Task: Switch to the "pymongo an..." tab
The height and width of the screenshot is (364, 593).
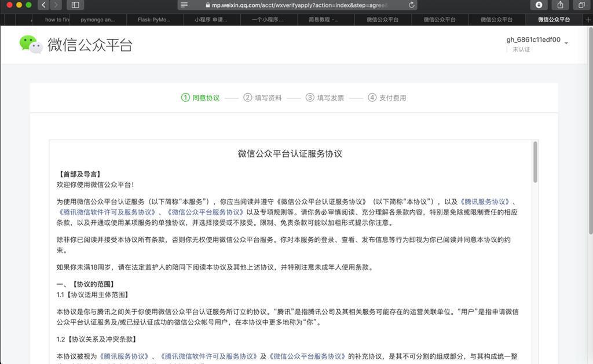Action: pyautogui.click(x=98, y=20)
